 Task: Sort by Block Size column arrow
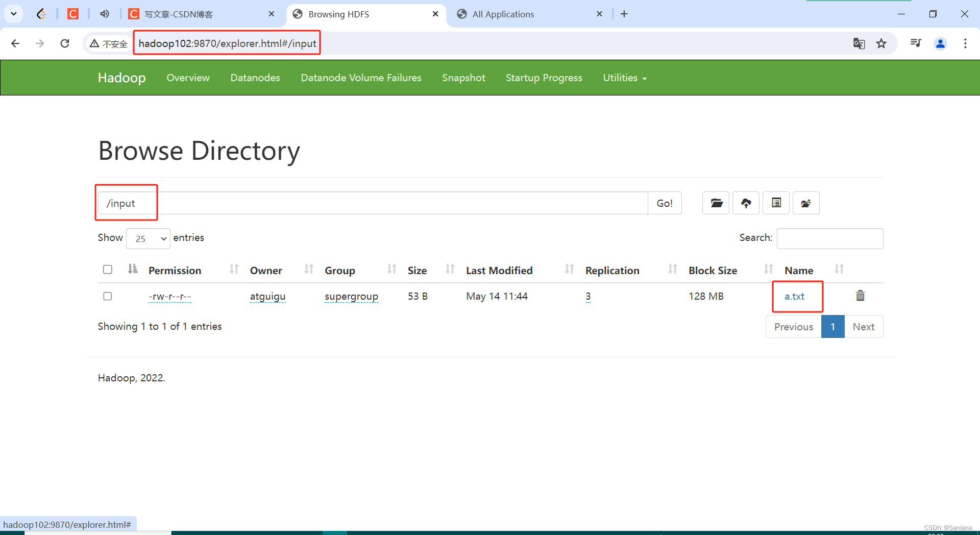[769, 269]
